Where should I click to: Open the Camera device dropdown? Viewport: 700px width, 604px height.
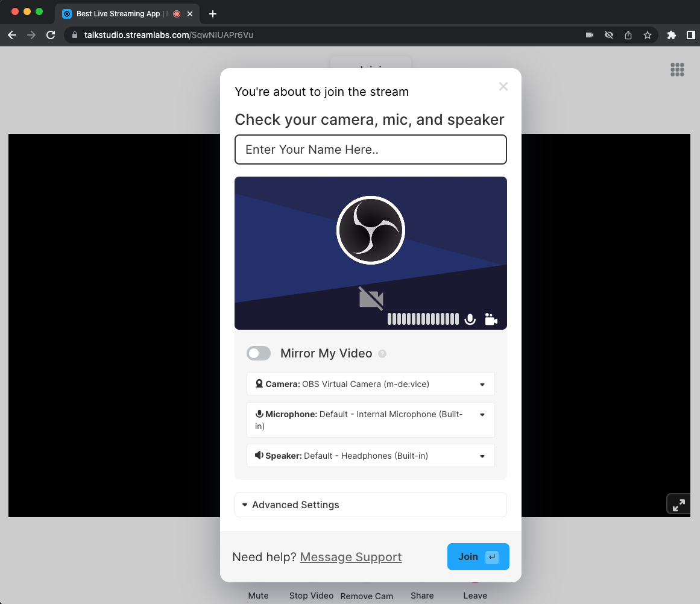pyautogui.click(x=371, y=384)
